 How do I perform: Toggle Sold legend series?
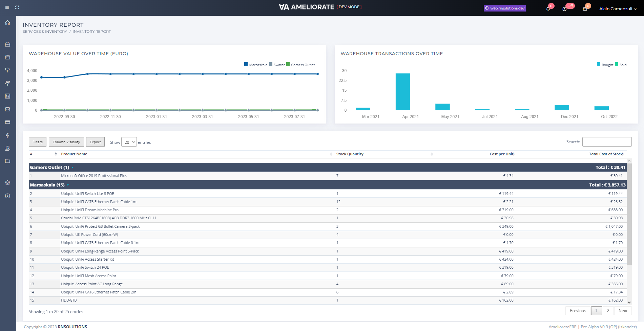(x=621, y=64)
